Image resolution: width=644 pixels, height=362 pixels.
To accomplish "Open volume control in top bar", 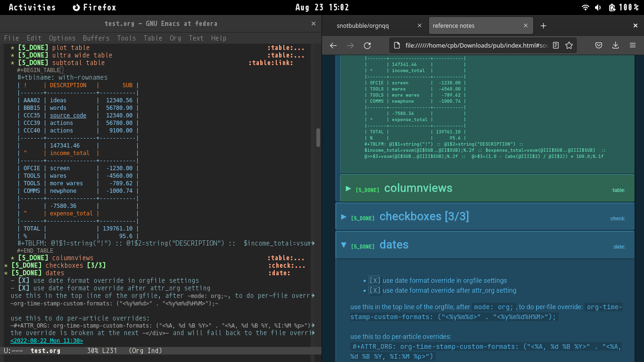I will tap(598, 8).
